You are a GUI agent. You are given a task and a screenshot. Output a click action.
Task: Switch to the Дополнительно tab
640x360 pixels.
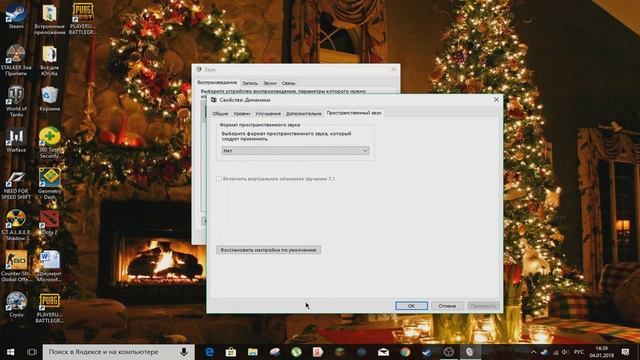(303, 113)
